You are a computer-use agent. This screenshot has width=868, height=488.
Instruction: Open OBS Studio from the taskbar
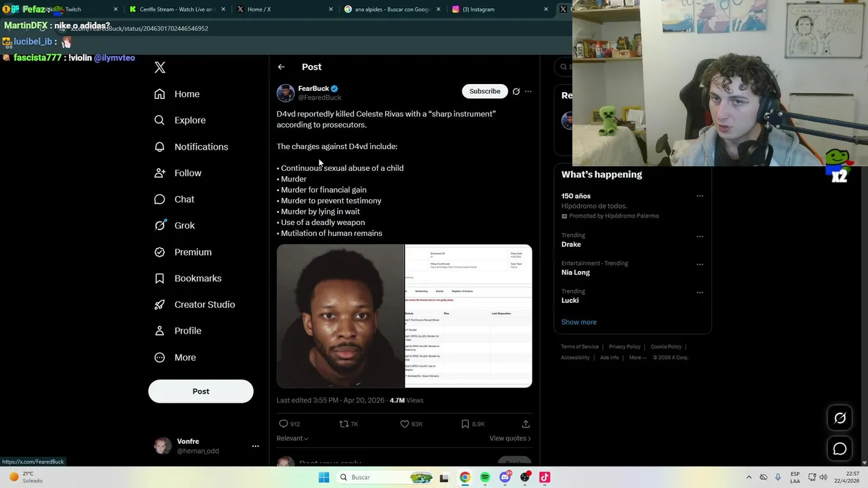525,477
